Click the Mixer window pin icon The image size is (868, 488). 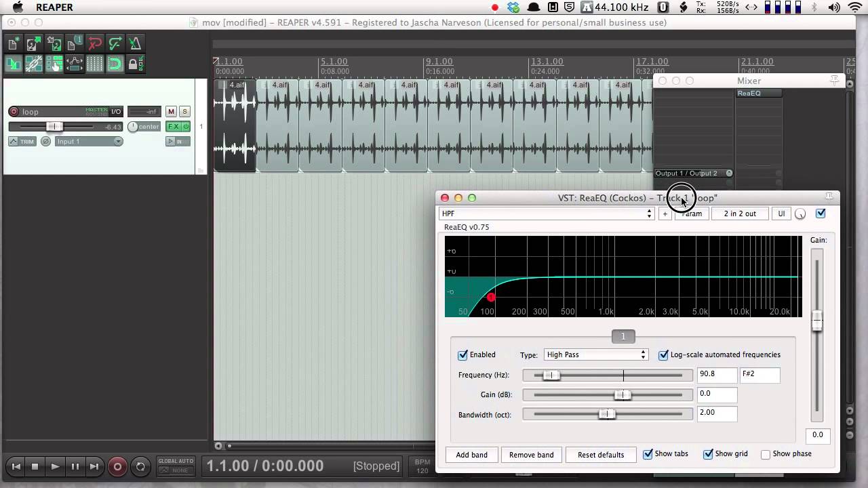(835, 81)
